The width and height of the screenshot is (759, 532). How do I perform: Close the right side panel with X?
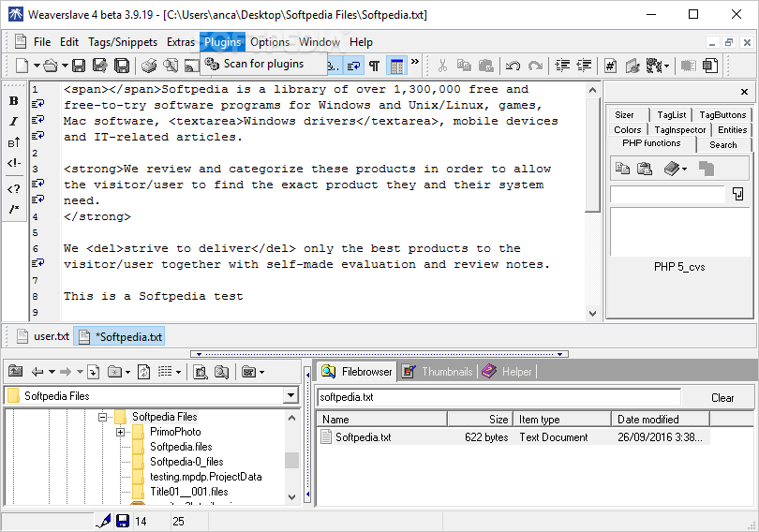[x=744, y=92]
